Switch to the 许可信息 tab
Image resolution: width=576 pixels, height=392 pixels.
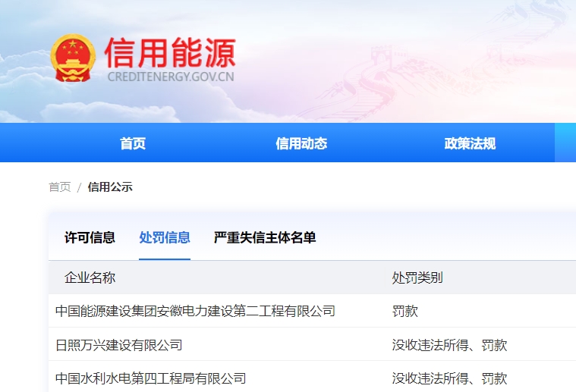click(90, 237)
